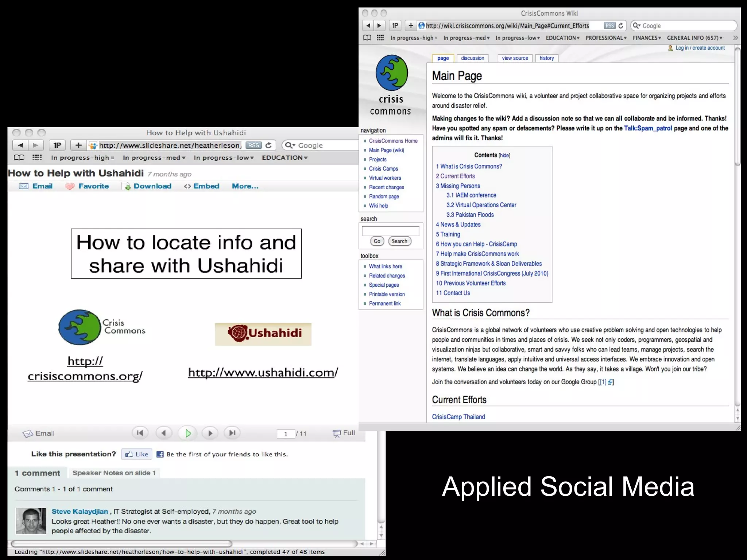This screenshot has height=560, width=747.
Task: Click the wiki Search button
Action: click(x=399, y=241)
